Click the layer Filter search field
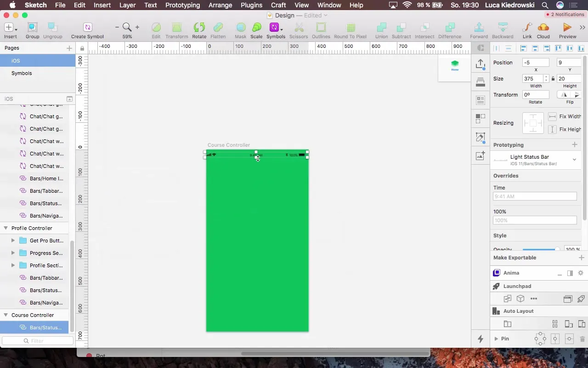Image resolution: width=588 pixels, height=368 pixels. [38, 341]
